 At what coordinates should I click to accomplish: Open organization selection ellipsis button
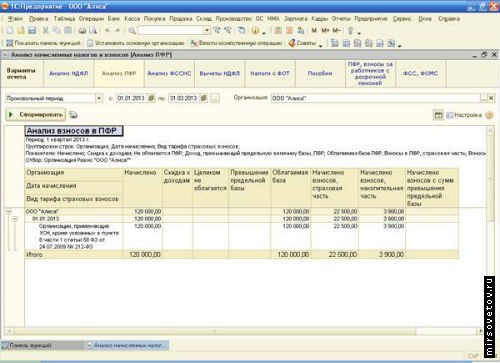(x=484, y=98)
